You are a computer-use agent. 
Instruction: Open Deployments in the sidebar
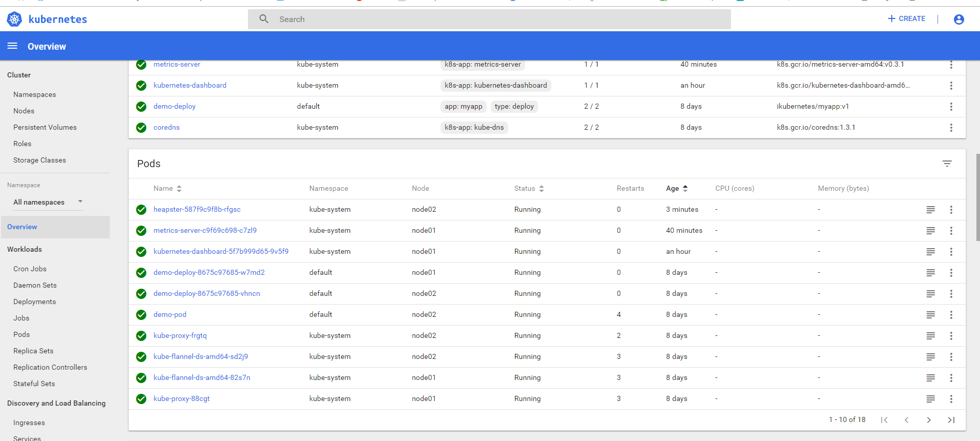(34, 302)
